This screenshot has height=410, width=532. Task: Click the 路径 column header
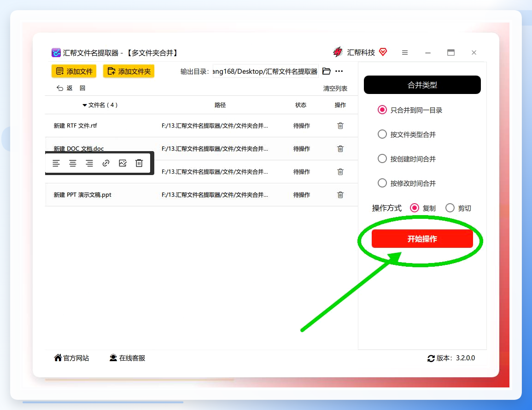pyautogui.click(x=220, y=105)
